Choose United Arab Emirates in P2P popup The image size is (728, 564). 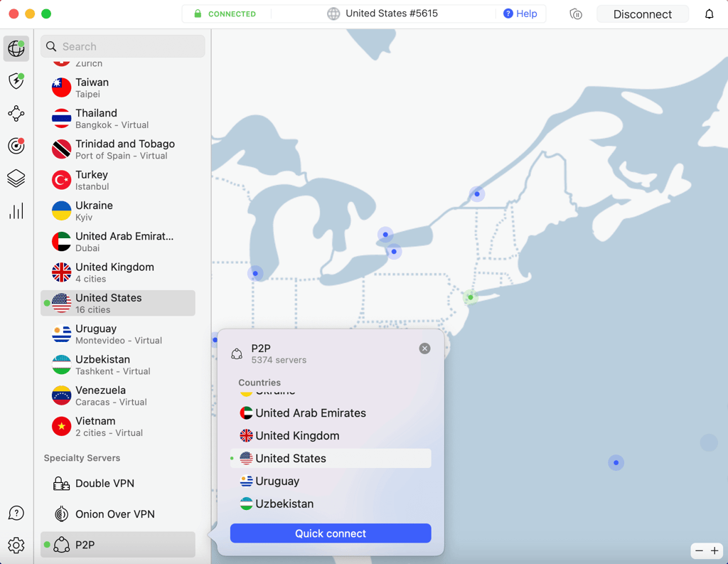pos(331,413)
